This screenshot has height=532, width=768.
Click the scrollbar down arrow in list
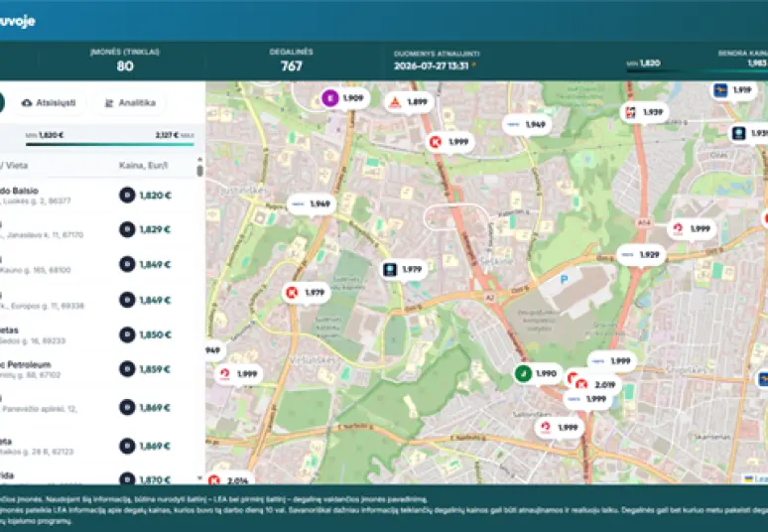(199, 477)
